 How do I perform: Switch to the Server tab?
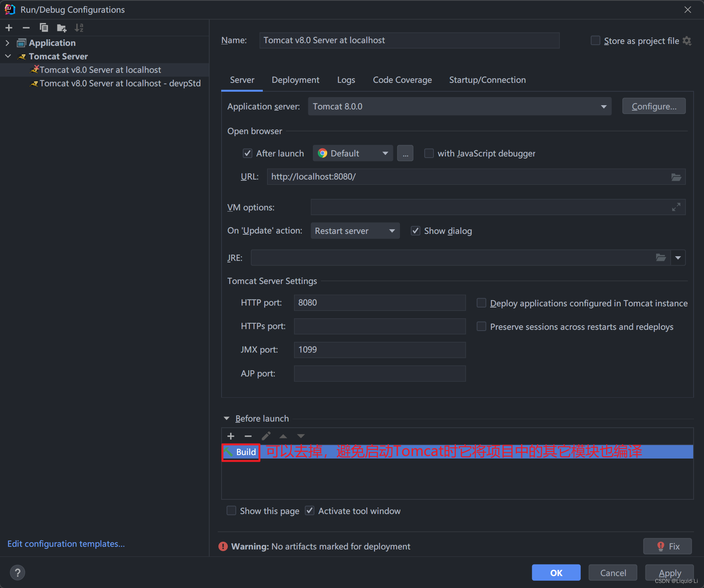pyautogui.click(x=242, y=80)
